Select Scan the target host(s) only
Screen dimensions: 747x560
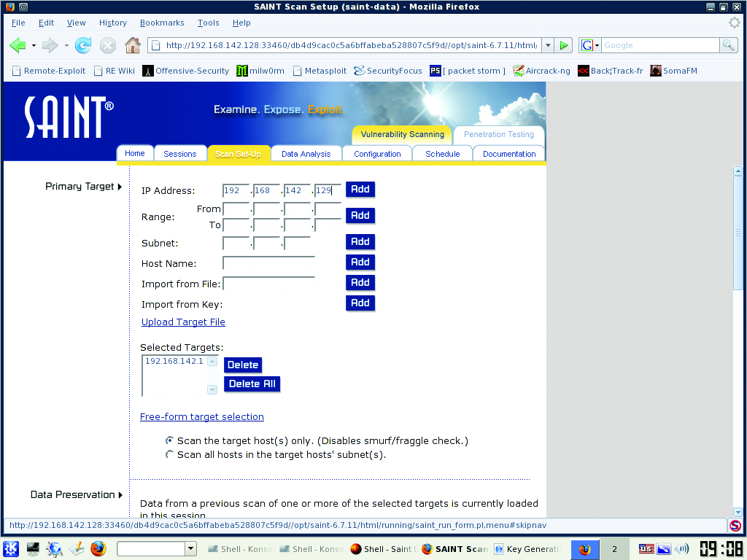[x=170, y=440]
